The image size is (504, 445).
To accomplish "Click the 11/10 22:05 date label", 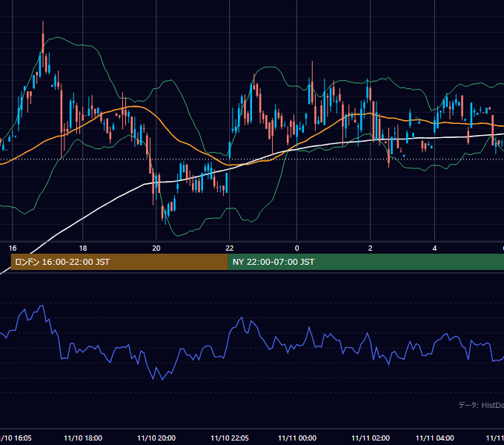I will point(230,438).
